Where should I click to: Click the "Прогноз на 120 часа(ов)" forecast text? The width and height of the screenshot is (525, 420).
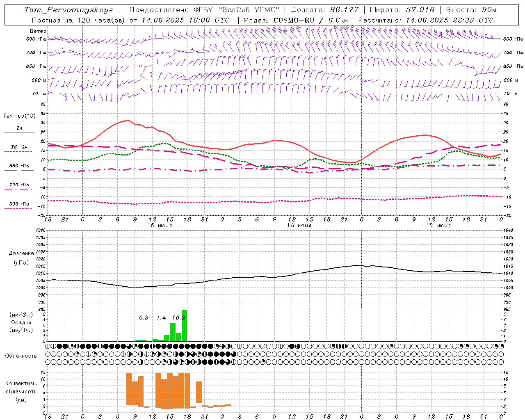tap(79, 20)
